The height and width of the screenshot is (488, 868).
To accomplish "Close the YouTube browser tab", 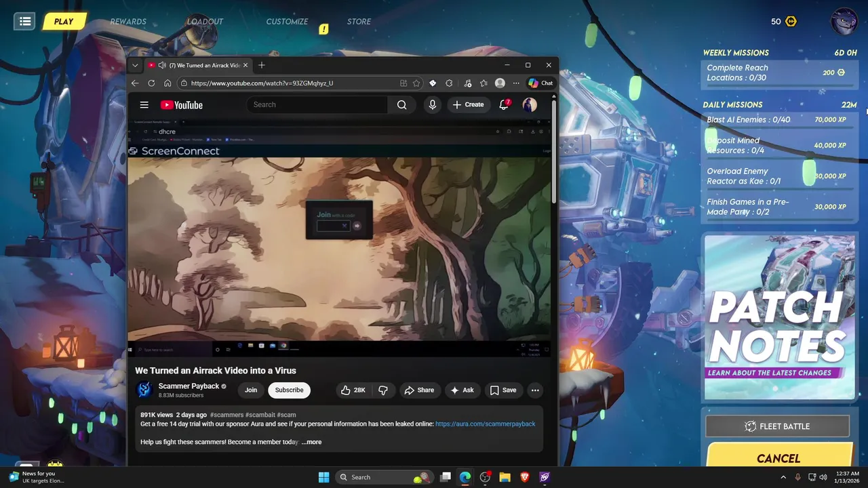I will 245,65.
